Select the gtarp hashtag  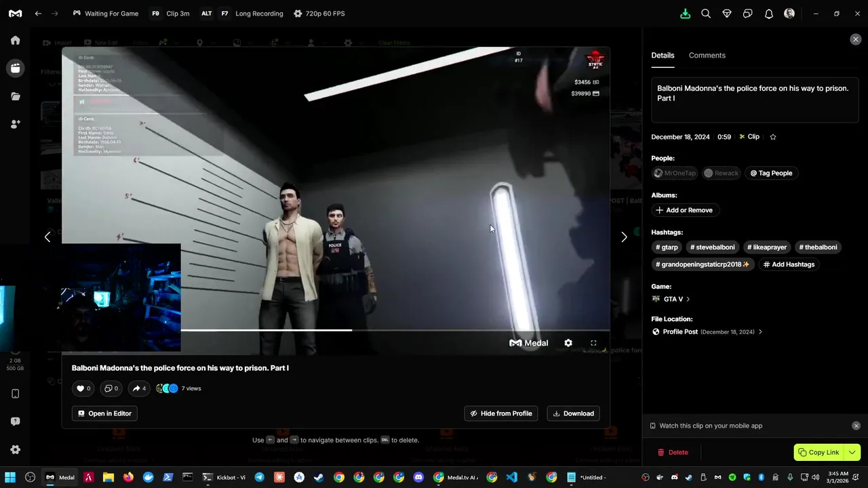[x=667, y=247]
